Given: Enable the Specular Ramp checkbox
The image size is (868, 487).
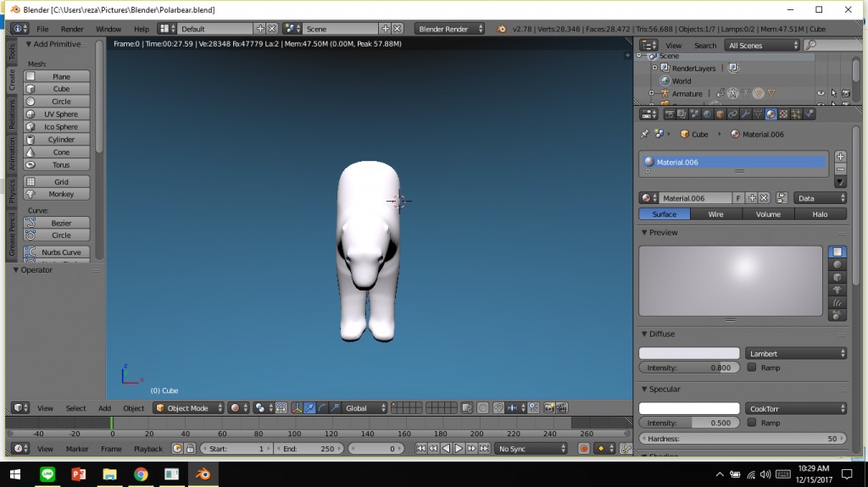Looking at the screenshot, I should tap(752, 423).
